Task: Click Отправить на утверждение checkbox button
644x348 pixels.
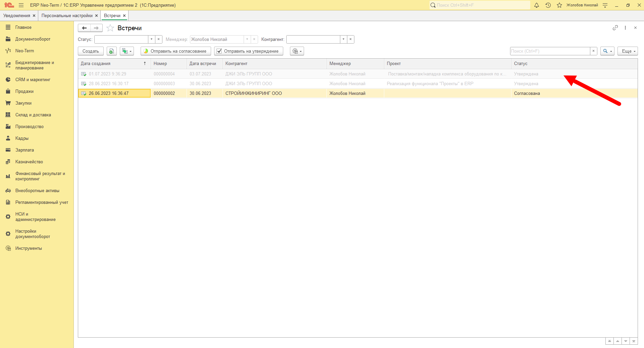Action: [x=249, y=51]
